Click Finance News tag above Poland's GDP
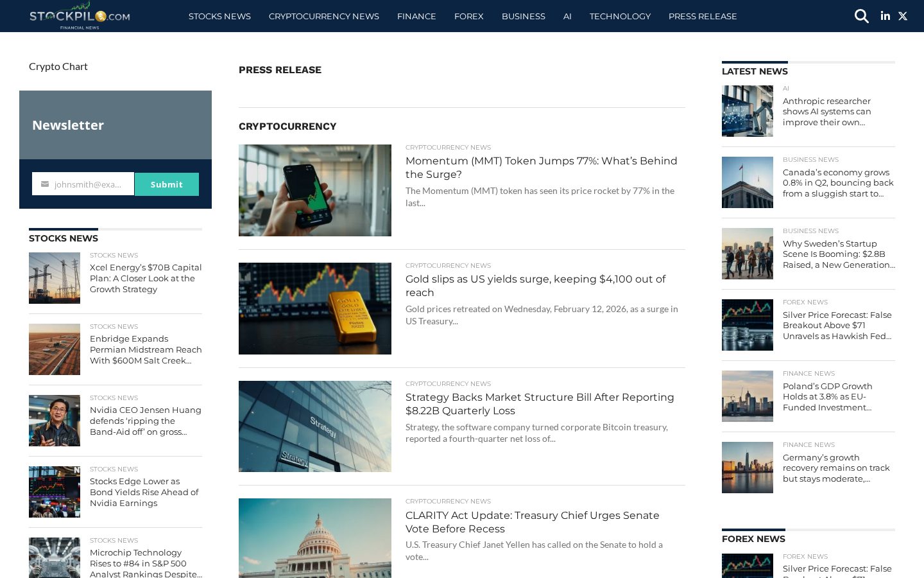924x578 pixels. click(809, 374)
